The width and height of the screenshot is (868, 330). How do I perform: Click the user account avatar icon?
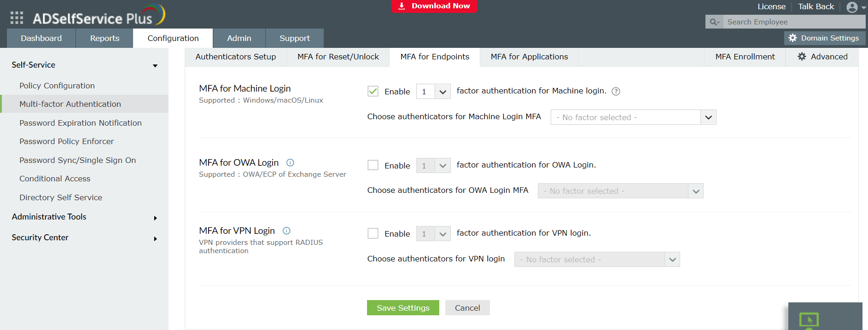tap(852, 7)
